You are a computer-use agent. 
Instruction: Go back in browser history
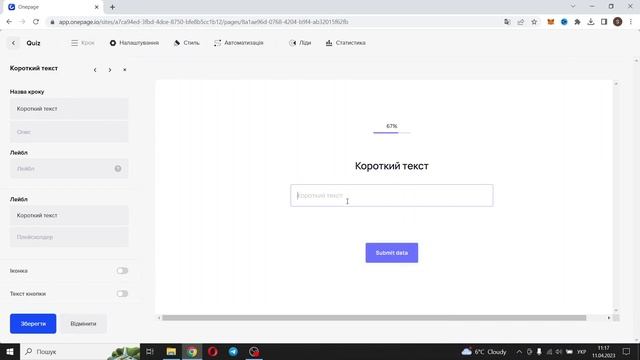(9, 22)
